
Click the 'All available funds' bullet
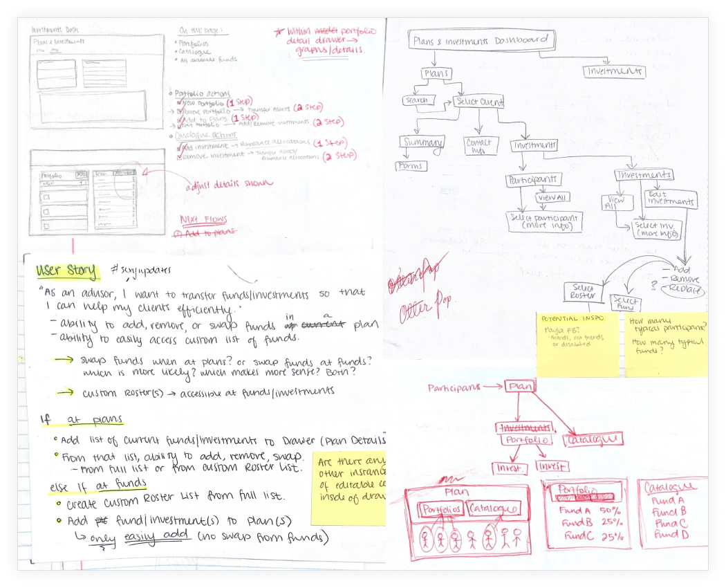pyautogui.click(x=208, y=59)
